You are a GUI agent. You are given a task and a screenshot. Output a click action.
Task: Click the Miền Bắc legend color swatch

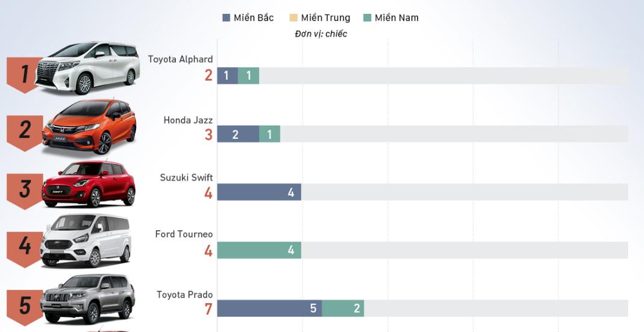[227, 18]
